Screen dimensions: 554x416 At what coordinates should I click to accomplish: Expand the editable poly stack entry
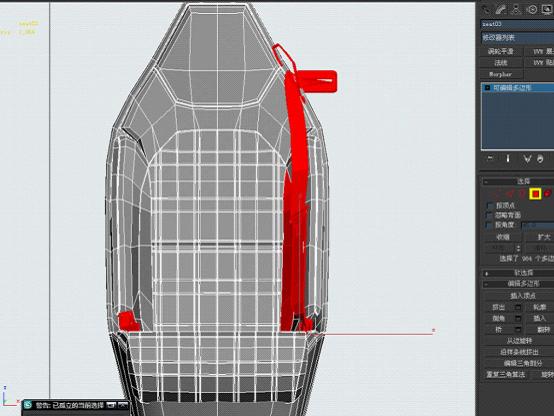pos(487,88)
